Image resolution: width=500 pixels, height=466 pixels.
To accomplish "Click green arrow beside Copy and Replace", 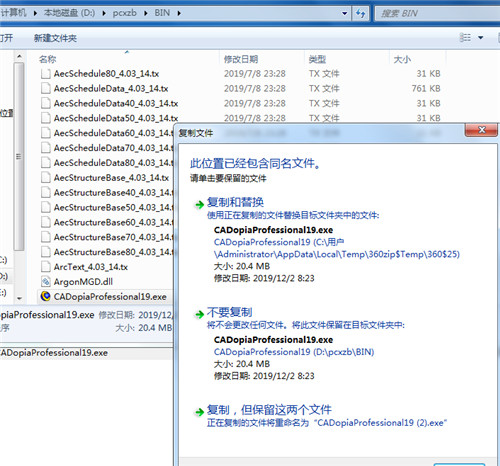I will tap(199, 204).
